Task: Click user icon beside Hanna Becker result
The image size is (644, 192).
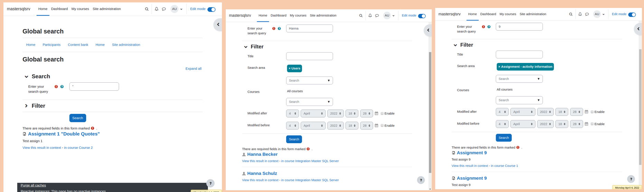Action: click(244, 155)
